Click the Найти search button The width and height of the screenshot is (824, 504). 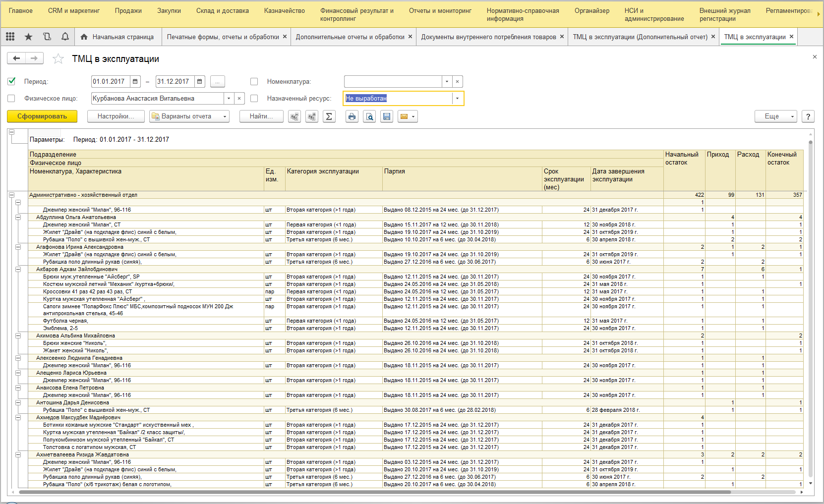[261, 116]
